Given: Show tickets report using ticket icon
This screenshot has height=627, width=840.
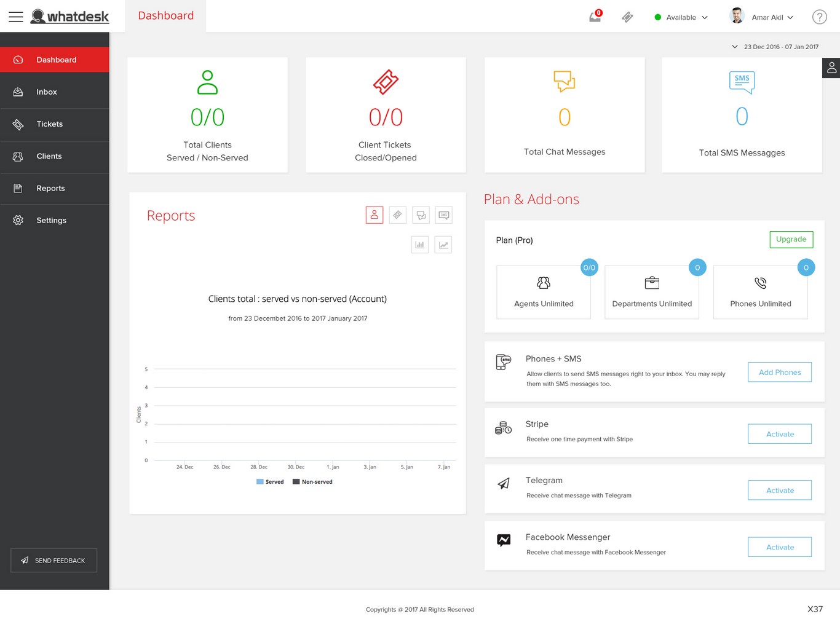Looking at the screenshot, I should [x=397, y=215].
